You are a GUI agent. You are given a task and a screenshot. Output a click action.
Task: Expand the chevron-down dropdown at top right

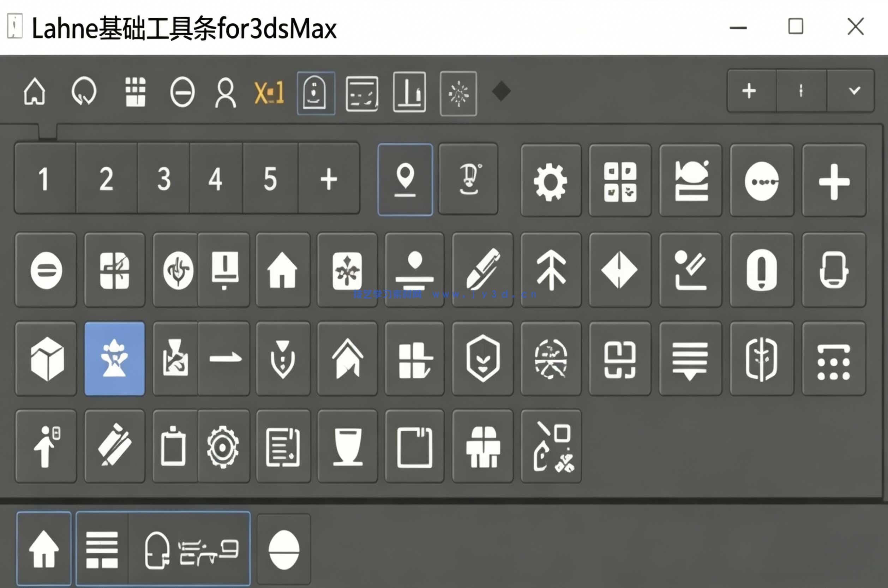[x=854, y=91]
